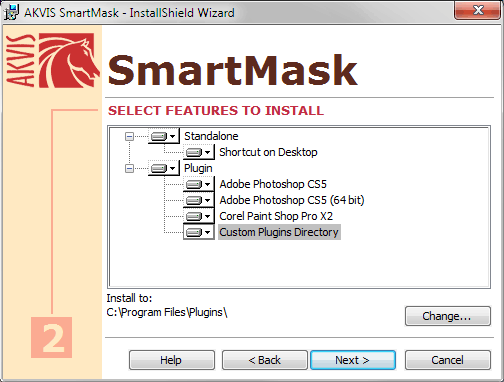Select the Plugin feature label
Image resolution: width=504 pixels, height=382 pixels.
(x=198, y=168)
